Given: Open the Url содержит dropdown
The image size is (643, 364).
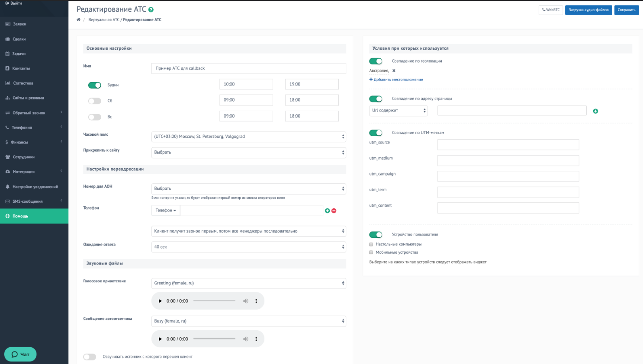Looking at the screenshot, I should (399, 111).
